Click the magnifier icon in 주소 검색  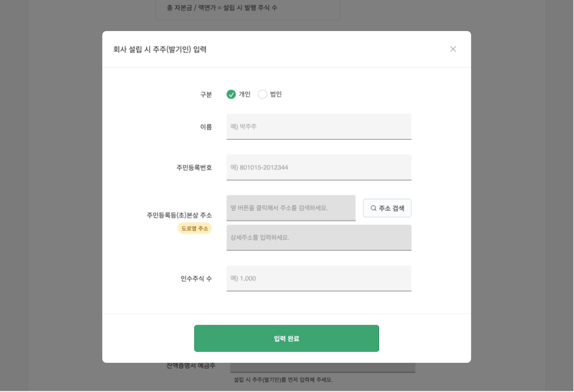click(x=374, y=208)
